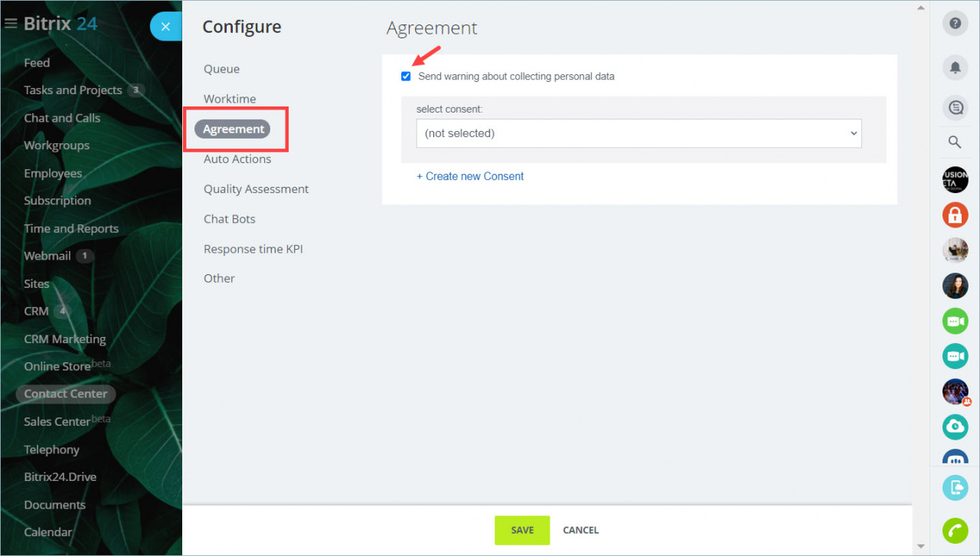The image size is (980, 556).
Task: Open the teal cloud clock icon
Action: pos(955,427)
